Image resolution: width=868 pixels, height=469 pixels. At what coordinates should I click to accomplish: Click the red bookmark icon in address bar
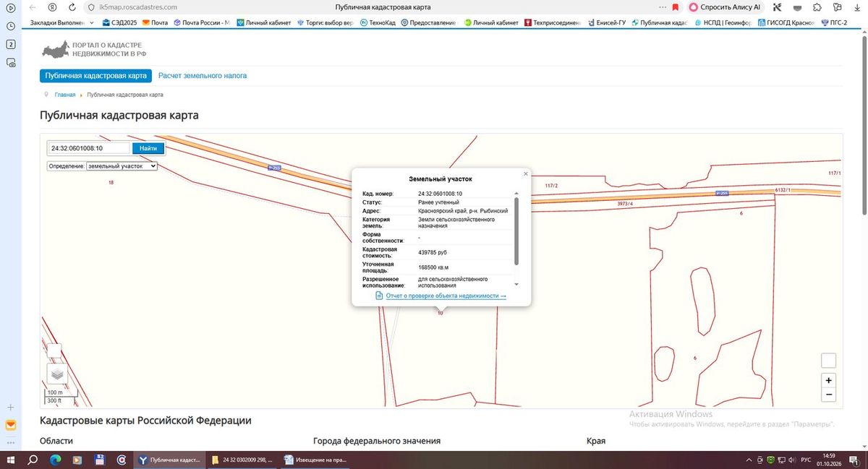click(x=675, y=7)
